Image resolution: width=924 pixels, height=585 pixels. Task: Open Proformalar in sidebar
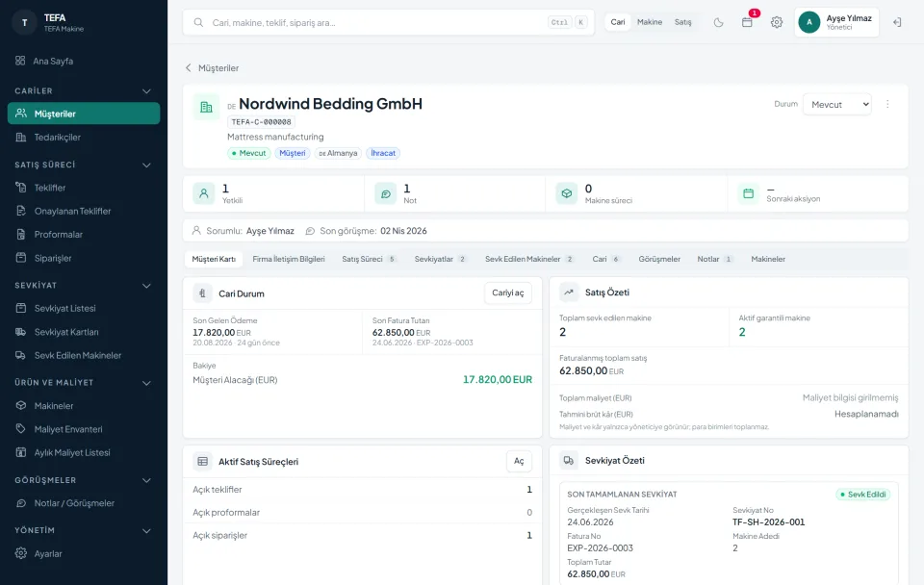coord(84,235)
